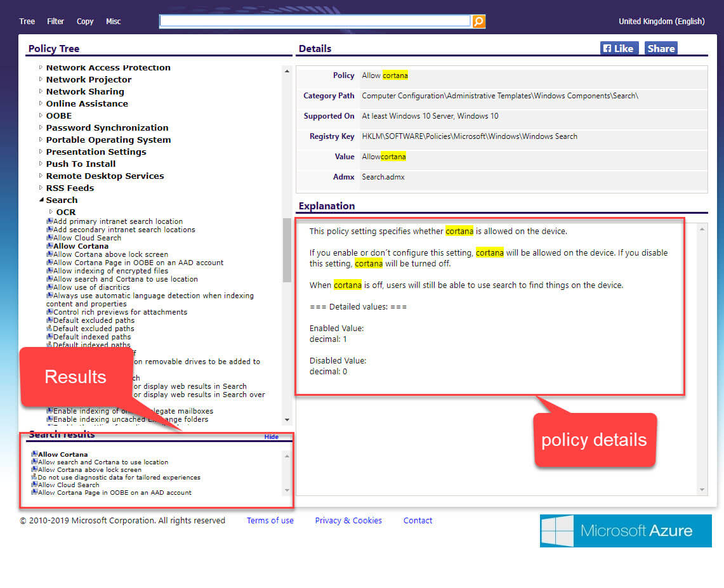Click search results scrollbar down arrow
This screenshot has width=724, height=588.
(287, 490)
